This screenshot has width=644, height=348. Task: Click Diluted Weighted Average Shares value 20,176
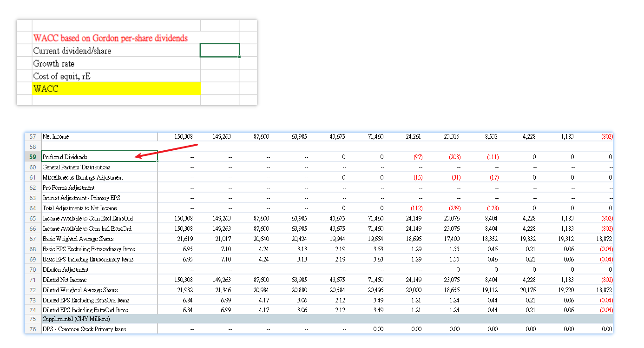coord(528,290)
